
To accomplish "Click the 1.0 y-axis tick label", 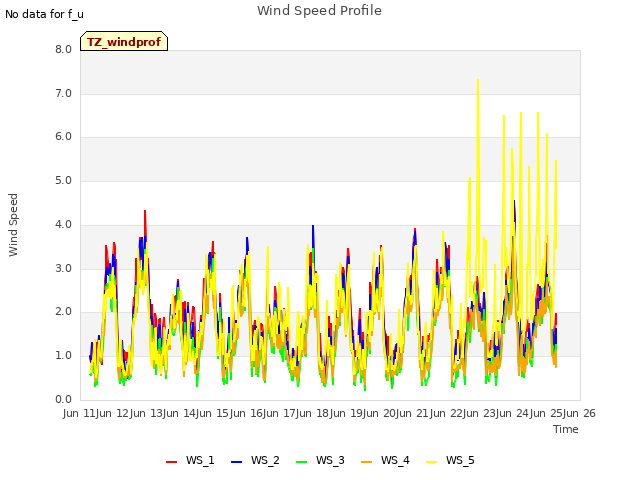I will 63,356.
